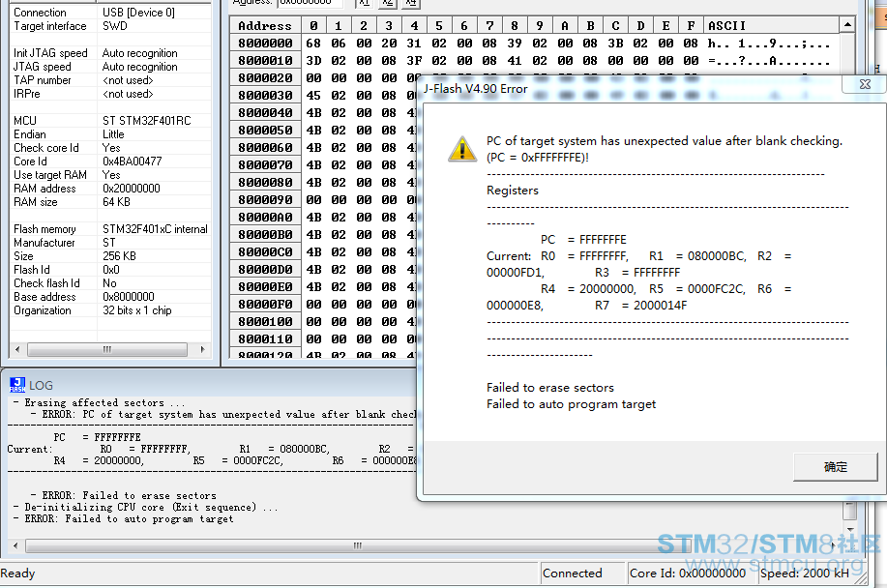Click the byte 68 in row 8000000
Screen dimensions: 887x588
pos(313,43)
